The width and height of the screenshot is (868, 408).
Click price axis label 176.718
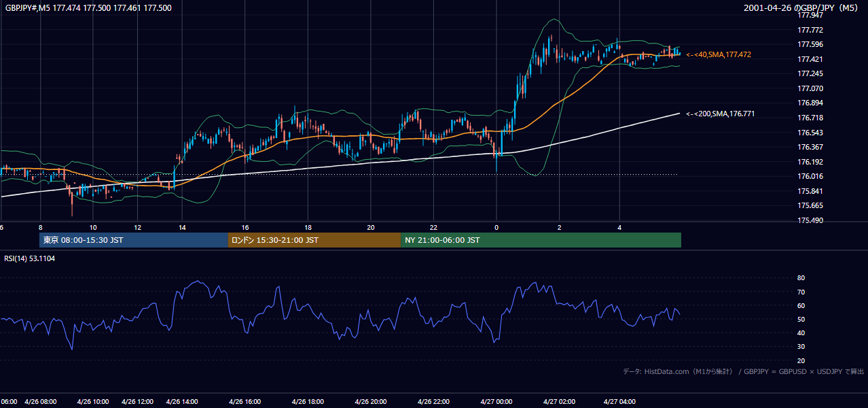pyautogui.click(x=810, y=118)
